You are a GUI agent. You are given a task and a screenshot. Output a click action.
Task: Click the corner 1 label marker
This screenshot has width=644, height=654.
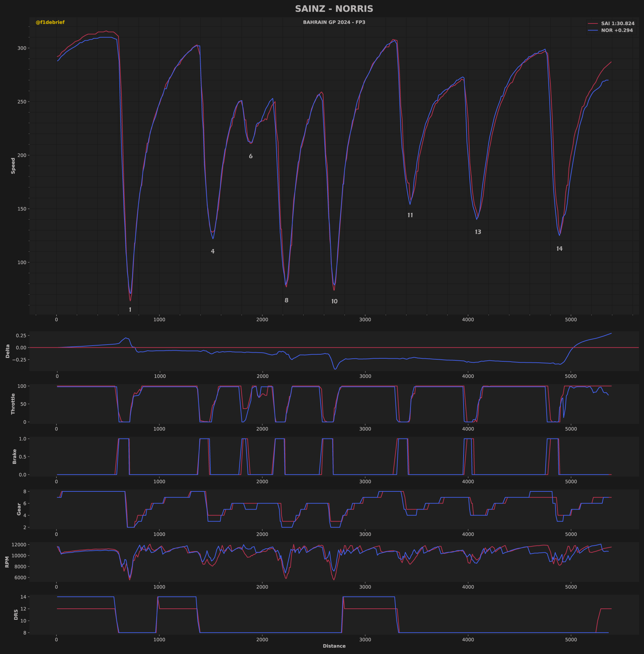coord(130,310)
